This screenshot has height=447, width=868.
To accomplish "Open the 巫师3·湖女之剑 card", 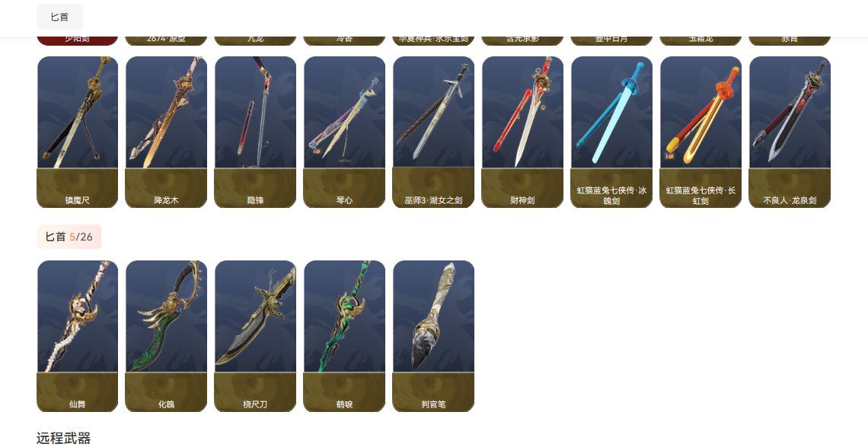I will [x=433, y=132].
